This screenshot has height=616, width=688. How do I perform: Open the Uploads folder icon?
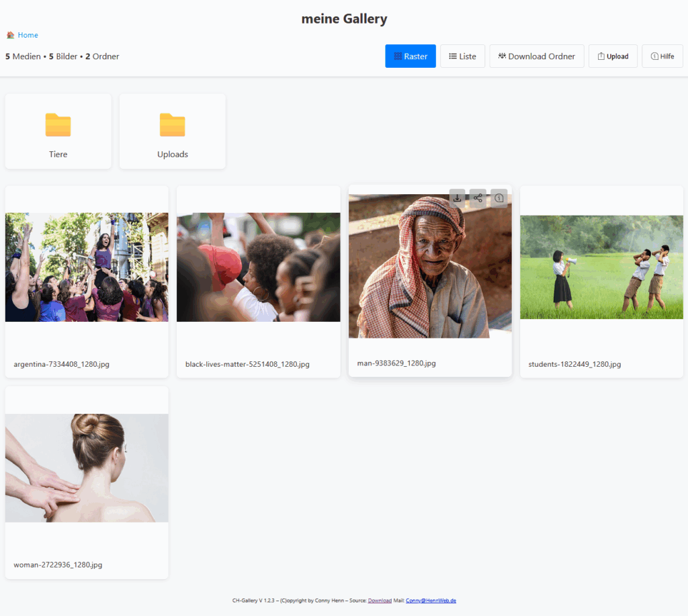(x=172, y=125)
